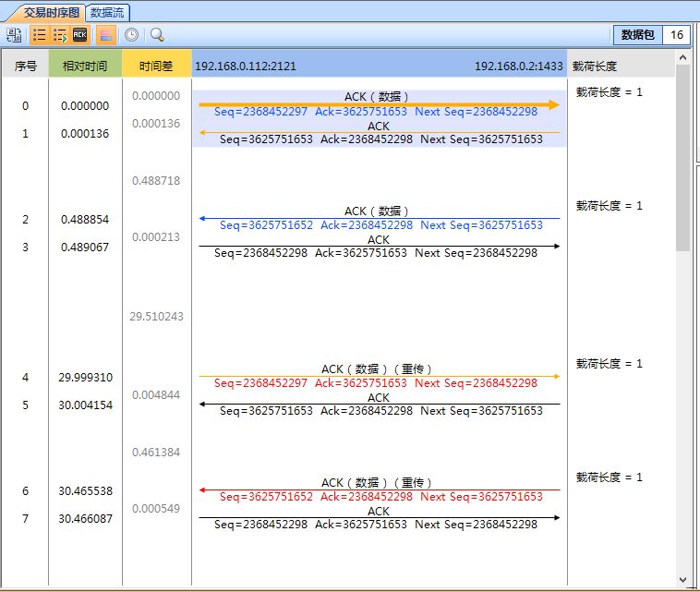Viewport: 700px width, 592px height.
Task: Click 载荷长度 = 1 for packet 4
Action: [609, 363]
